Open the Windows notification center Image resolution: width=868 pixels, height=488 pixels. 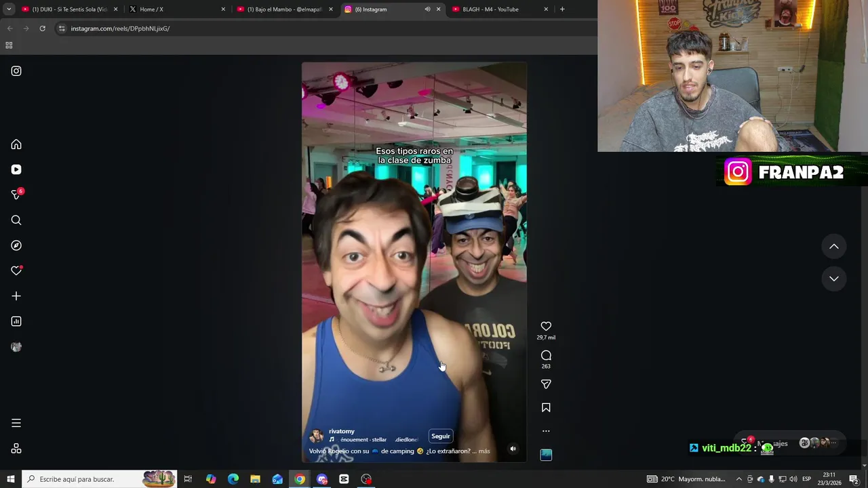[x=854, y=479]
